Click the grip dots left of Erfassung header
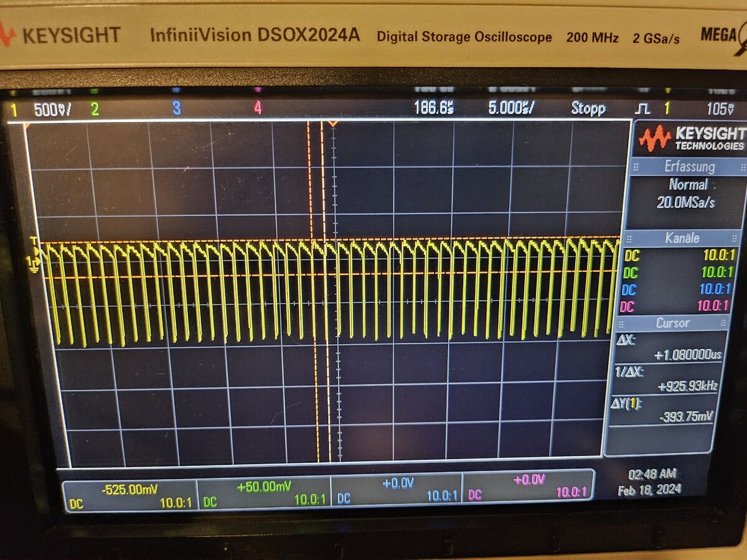 (636, 167)
